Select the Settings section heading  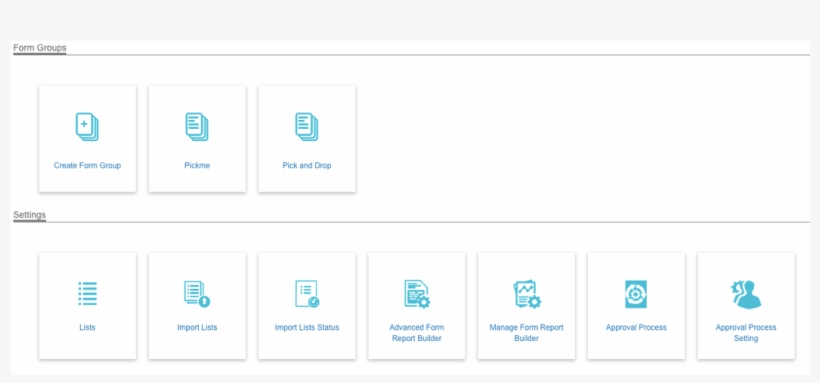coord(29,215)
